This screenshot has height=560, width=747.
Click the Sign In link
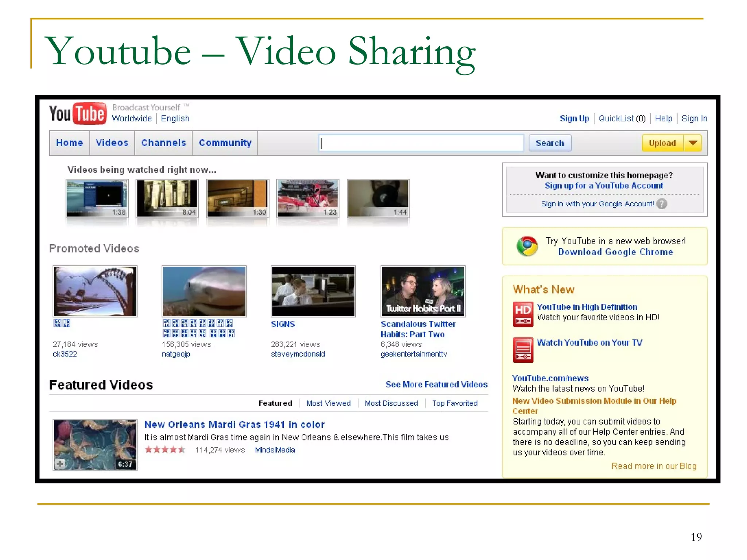[x=694, y=118]
